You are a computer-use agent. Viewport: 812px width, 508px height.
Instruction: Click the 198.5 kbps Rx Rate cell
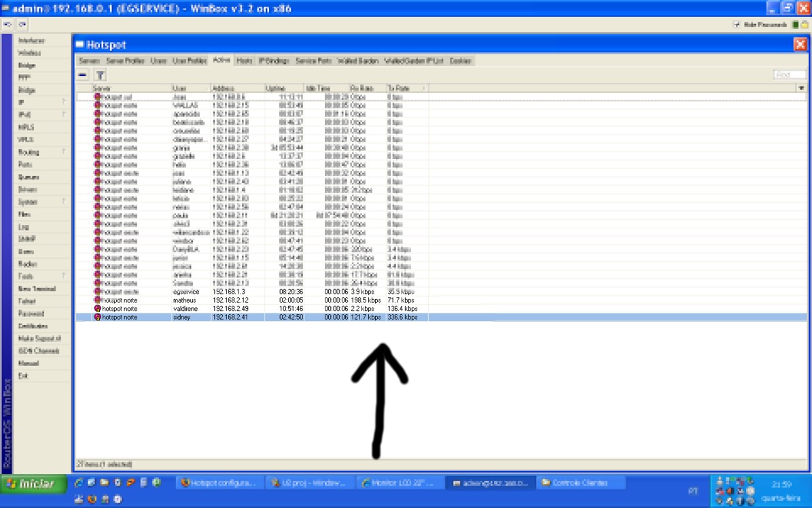[x=366, y=300]
